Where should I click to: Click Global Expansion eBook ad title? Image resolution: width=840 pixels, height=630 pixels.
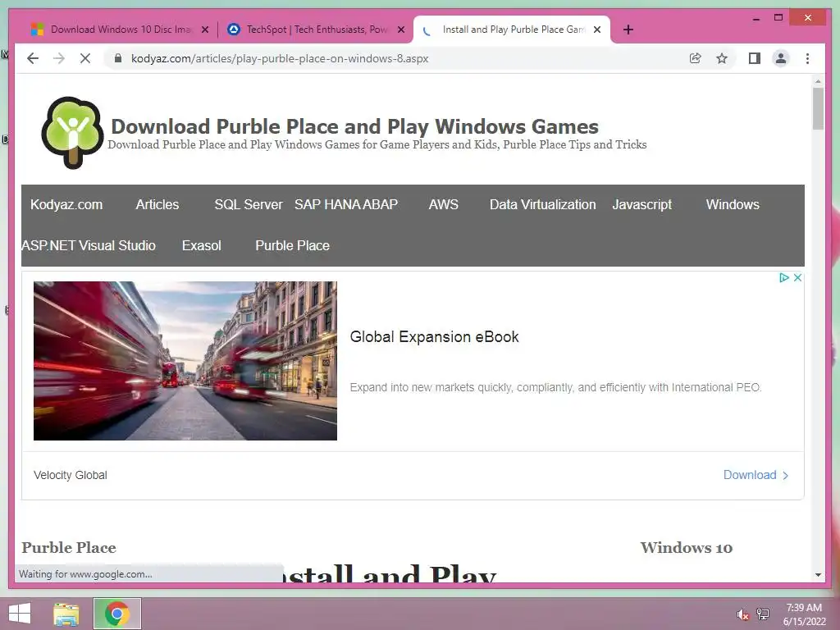tap(434, 336)
